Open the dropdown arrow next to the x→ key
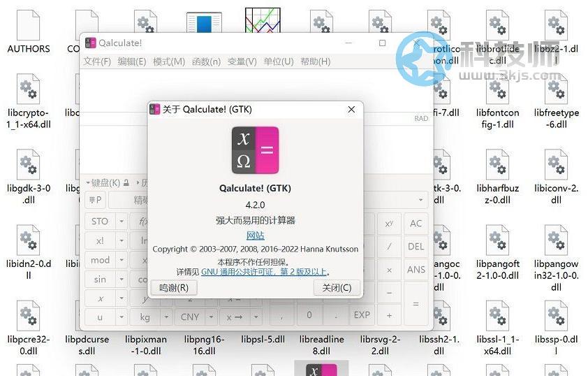This screenshot has width=588, height=376. [256, 317]
